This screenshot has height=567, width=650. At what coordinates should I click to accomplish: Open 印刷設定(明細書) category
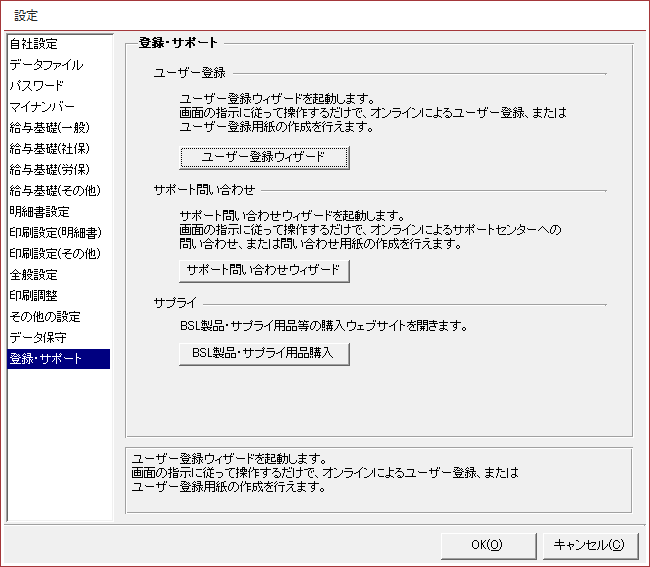tap(54, 233)
